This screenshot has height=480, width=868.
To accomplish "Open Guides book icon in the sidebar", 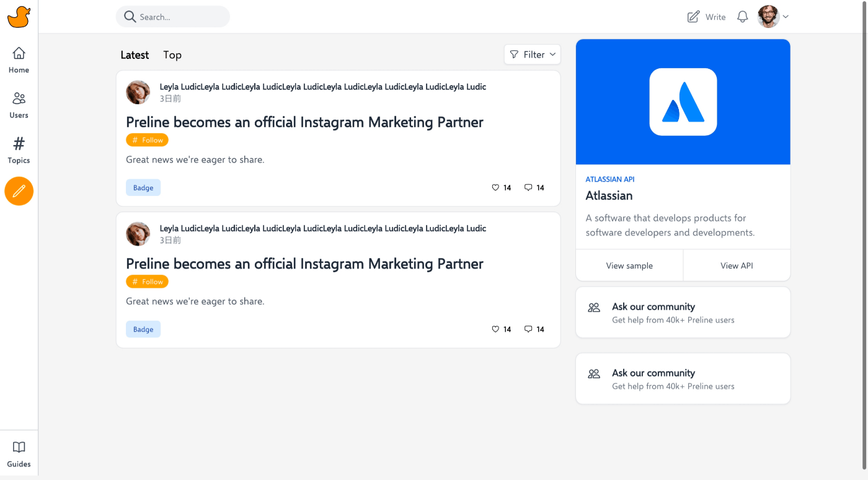I will (19, 455).
